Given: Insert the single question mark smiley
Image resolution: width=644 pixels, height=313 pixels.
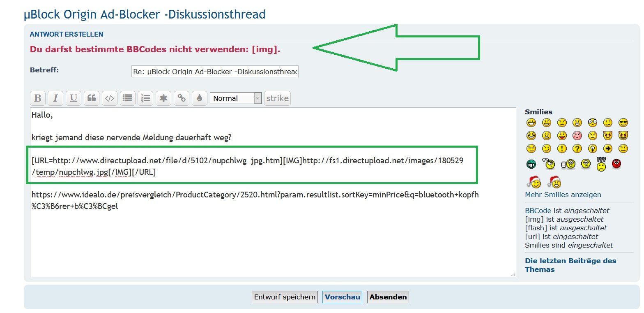Looking at the screenshot, I should point(577,148).
